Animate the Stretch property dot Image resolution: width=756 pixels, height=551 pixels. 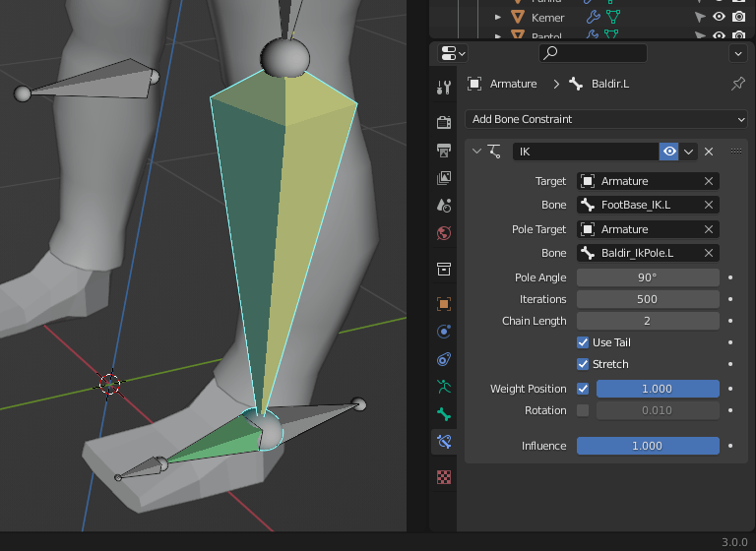(730, 364)
